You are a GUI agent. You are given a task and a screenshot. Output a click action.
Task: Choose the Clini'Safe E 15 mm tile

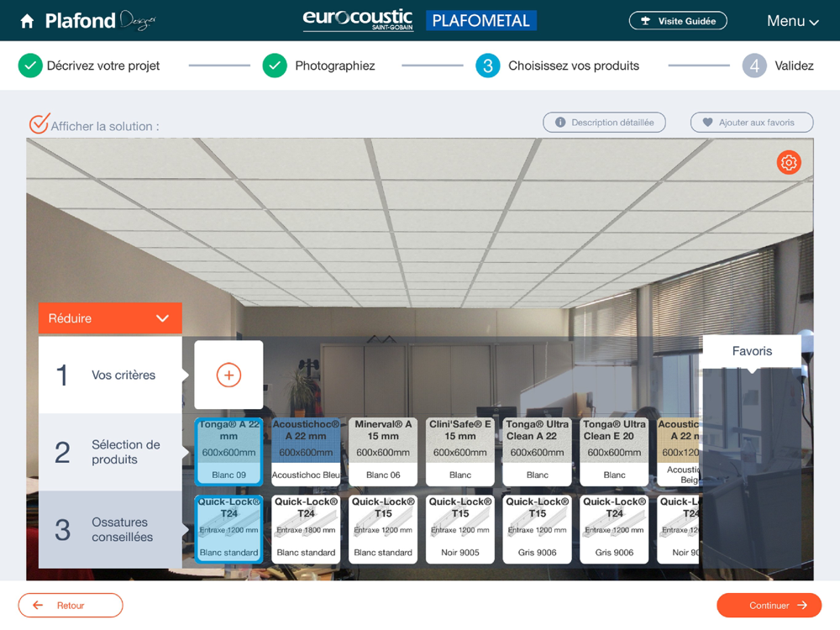point(460,452)
